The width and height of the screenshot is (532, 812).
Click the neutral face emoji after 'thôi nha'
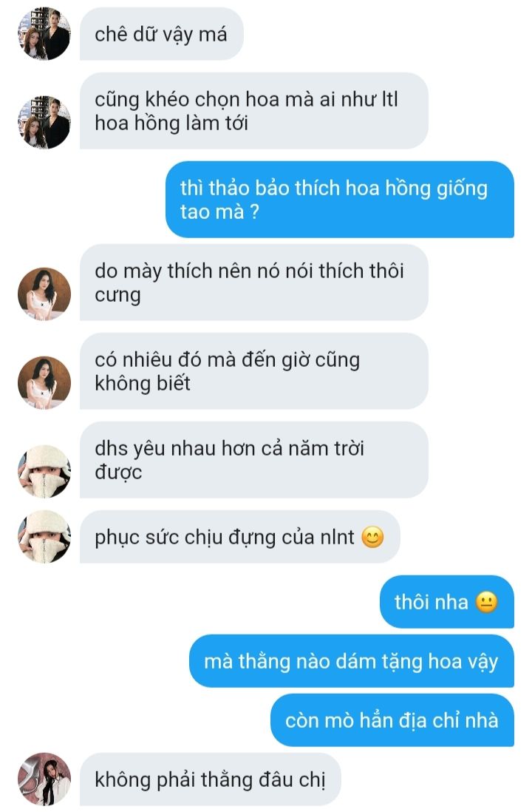point(486,602)
